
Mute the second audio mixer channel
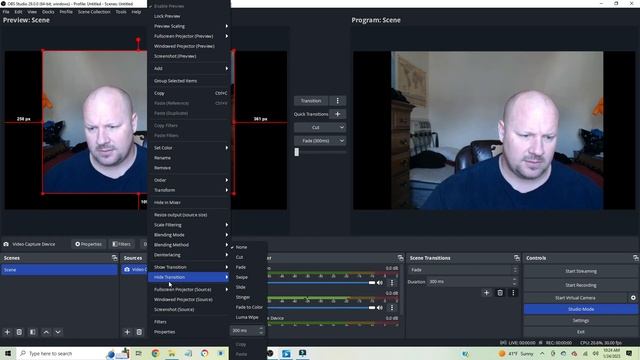point(380,308)
